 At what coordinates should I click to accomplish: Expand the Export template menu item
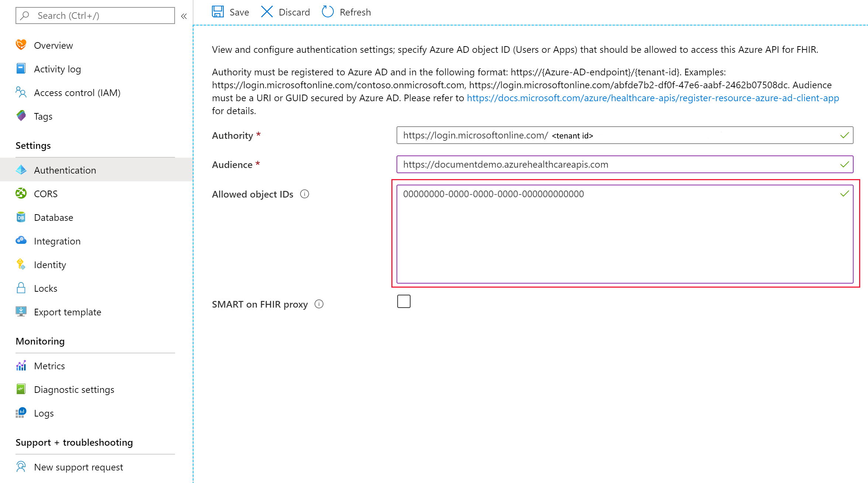[68, 312]
